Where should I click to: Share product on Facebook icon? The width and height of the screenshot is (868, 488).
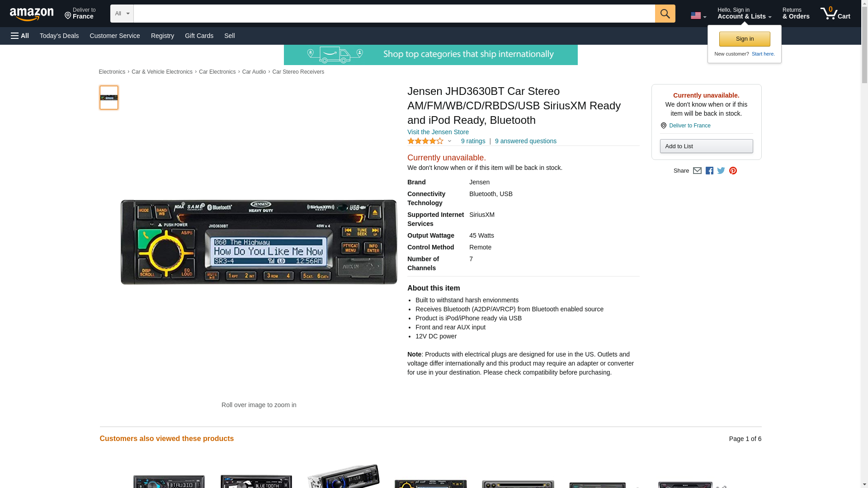point(709,171)
